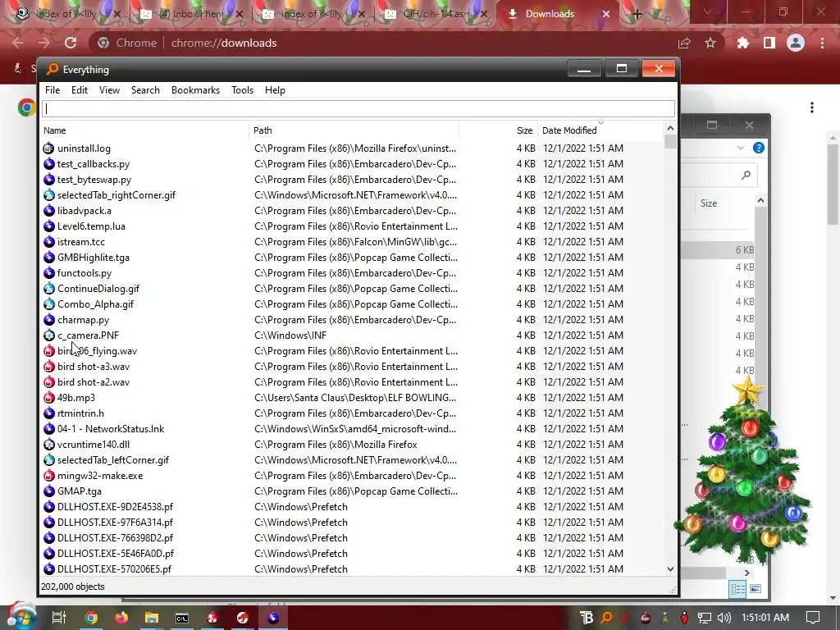This screenshot has height=630, width=840.
Task: Select the selectedTab_leftCorner.gif file
Action: point(113,459)
